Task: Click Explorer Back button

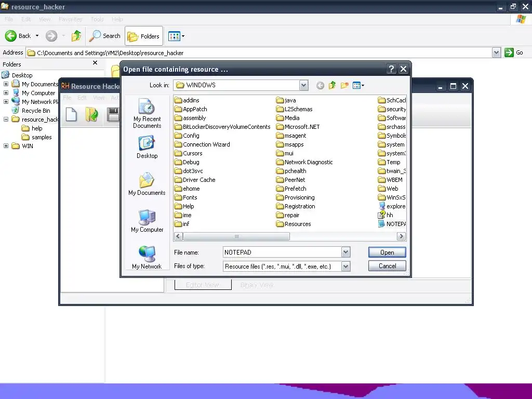Action: (18, 36)
